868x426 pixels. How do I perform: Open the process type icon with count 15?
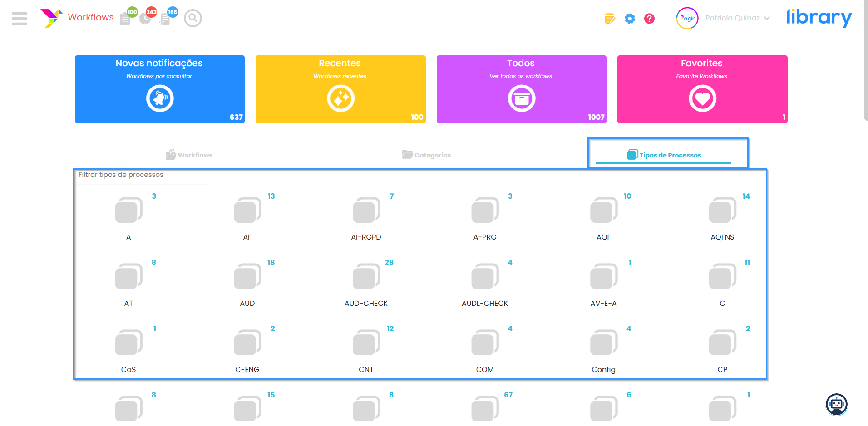click(x=247, y=409)
